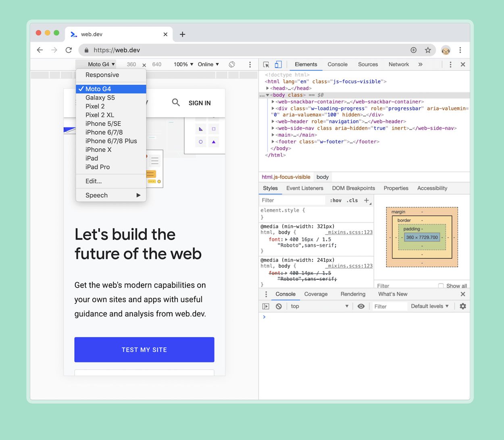Open the Accessibility pane tab
The height and width of the screenshot is (440, 504).
pyautogui.click(x=432, y=188)
